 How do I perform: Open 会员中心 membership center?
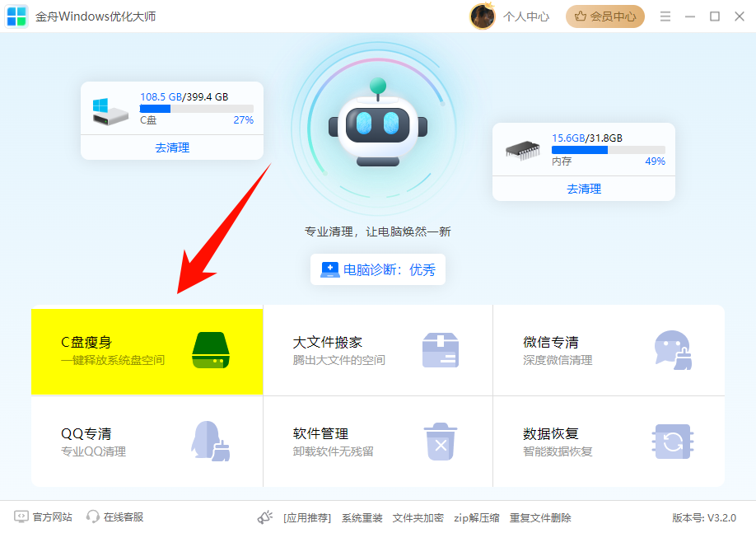click(604, 16)
